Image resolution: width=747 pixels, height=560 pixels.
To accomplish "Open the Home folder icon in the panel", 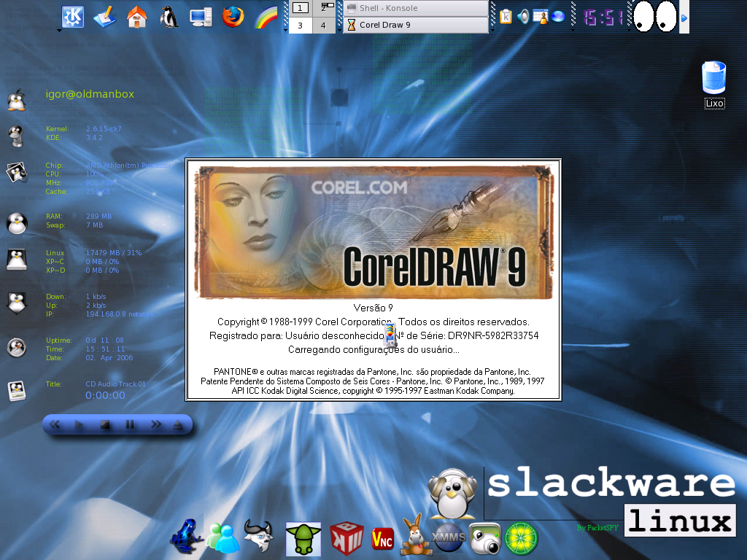I will point(136,17).
